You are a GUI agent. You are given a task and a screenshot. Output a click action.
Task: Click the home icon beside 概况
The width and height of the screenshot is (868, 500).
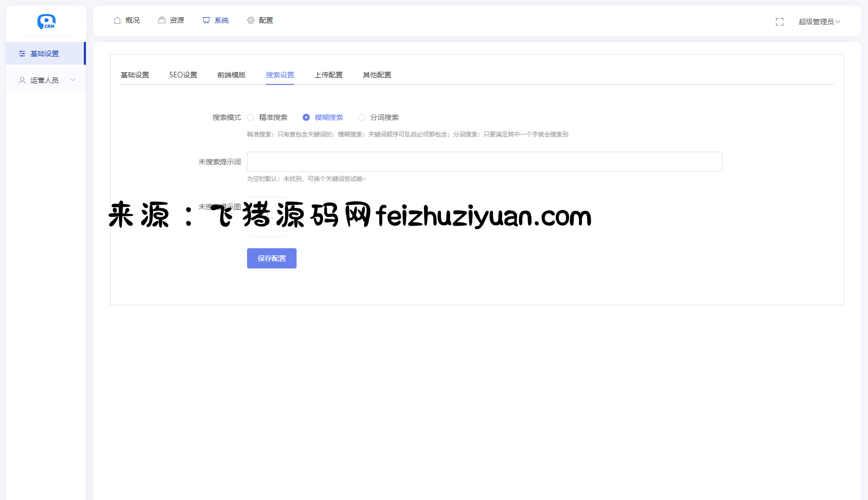point(117,20)
